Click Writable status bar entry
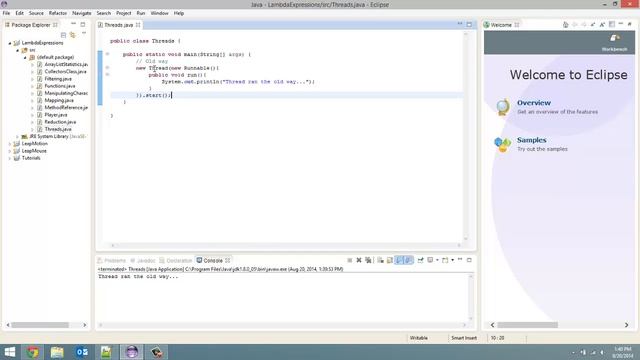 click(419, 338)
